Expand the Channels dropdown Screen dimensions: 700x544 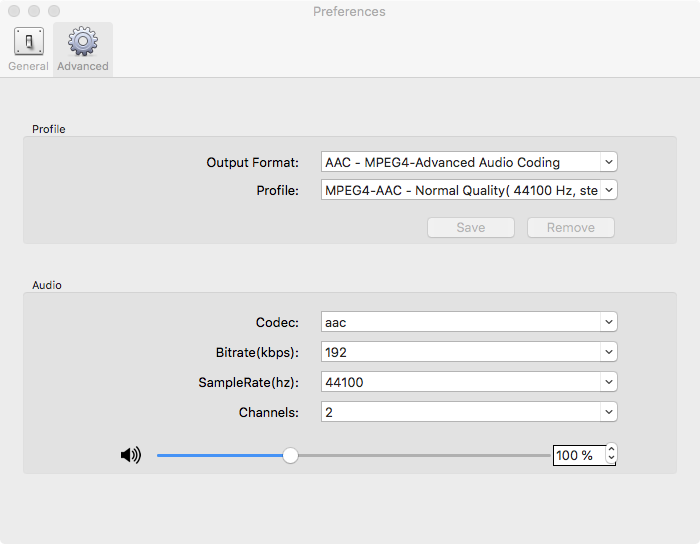(469, 411)
